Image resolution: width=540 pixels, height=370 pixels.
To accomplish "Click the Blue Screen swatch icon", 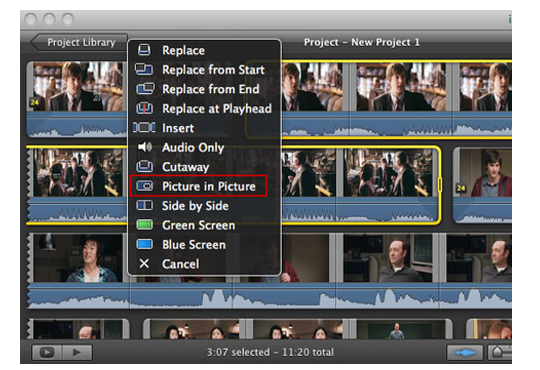I will [x=144, y=244].
